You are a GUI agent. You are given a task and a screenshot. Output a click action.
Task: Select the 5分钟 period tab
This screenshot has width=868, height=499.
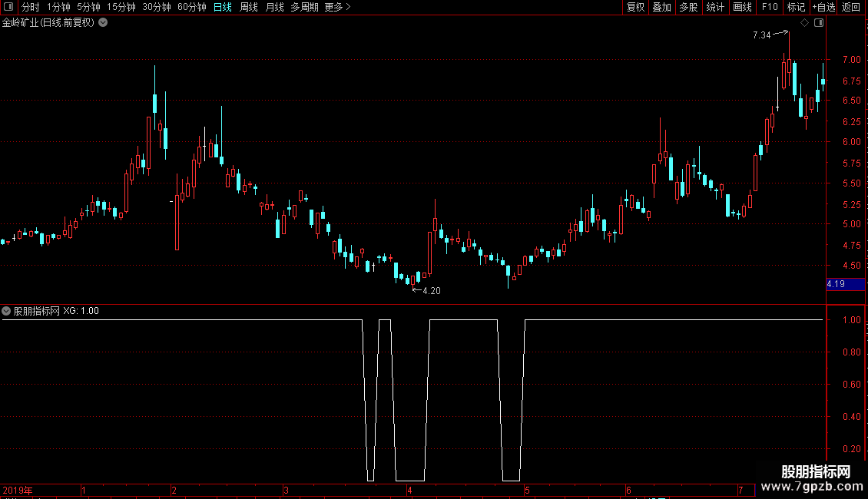[88, 7]
